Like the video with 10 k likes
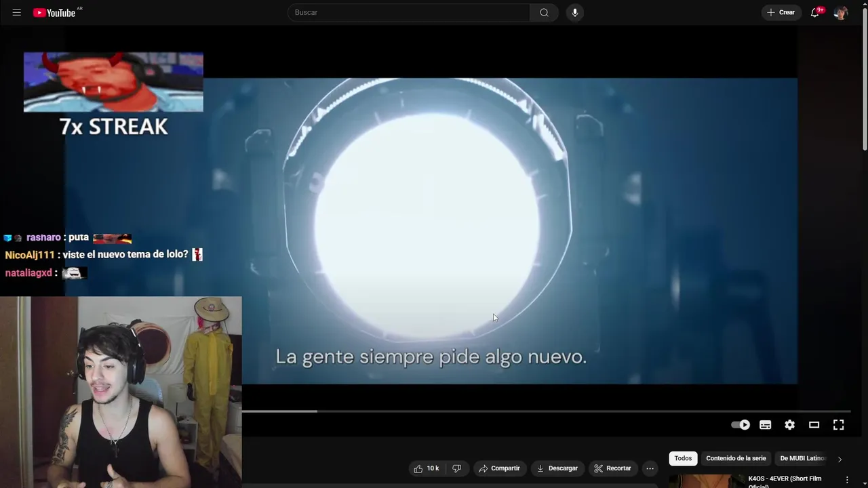 click(427, 468)
